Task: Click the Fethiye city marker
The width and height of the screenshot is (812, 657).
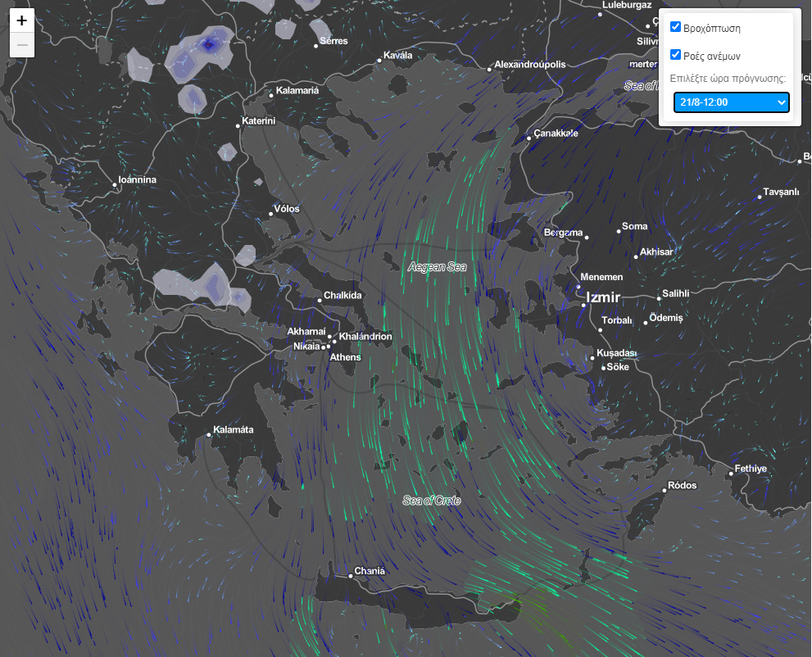Action: click(x=731, y=473)
